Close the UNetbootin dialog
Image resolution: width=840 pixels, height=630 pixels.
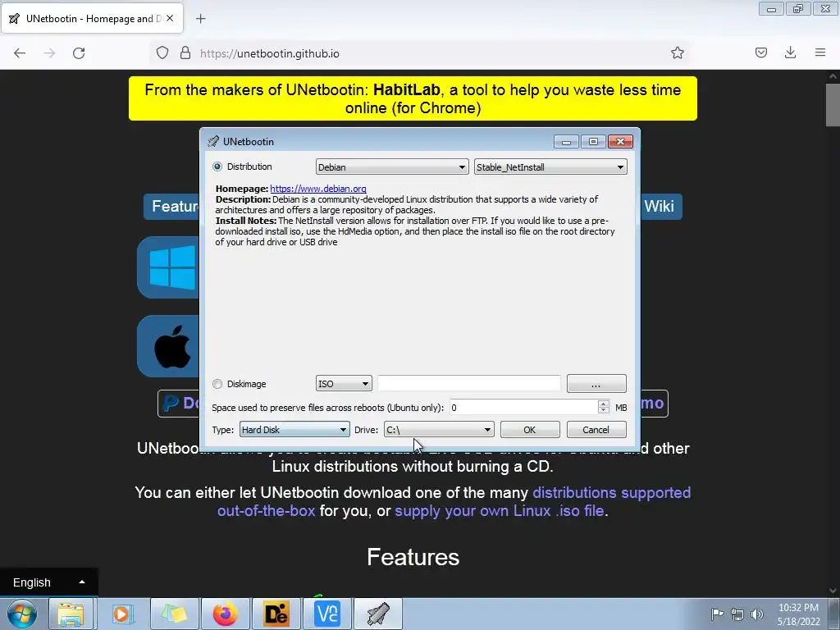point(620,141)
